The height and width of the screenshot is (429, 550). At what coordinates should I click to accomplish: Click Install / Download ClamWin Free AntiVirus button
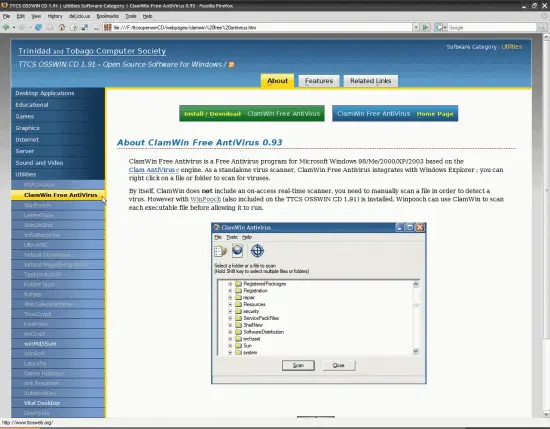252,114
